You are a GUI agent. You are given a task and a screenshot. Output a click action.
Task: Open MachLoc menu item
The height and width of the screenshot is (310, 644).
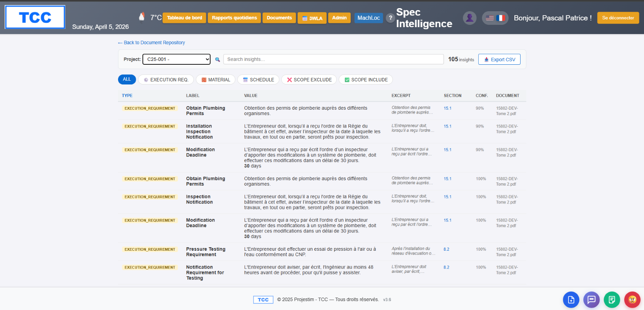[368, 18]
